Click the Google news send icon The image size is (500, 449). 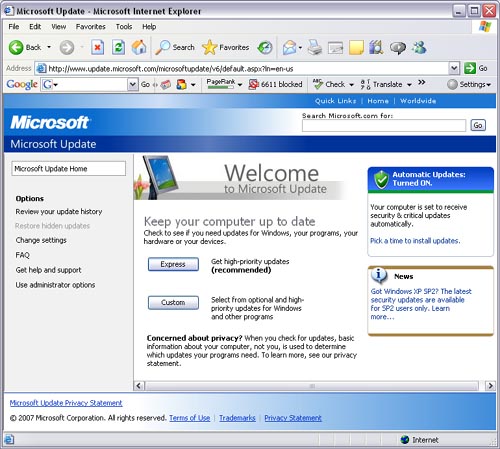(165, 85)
